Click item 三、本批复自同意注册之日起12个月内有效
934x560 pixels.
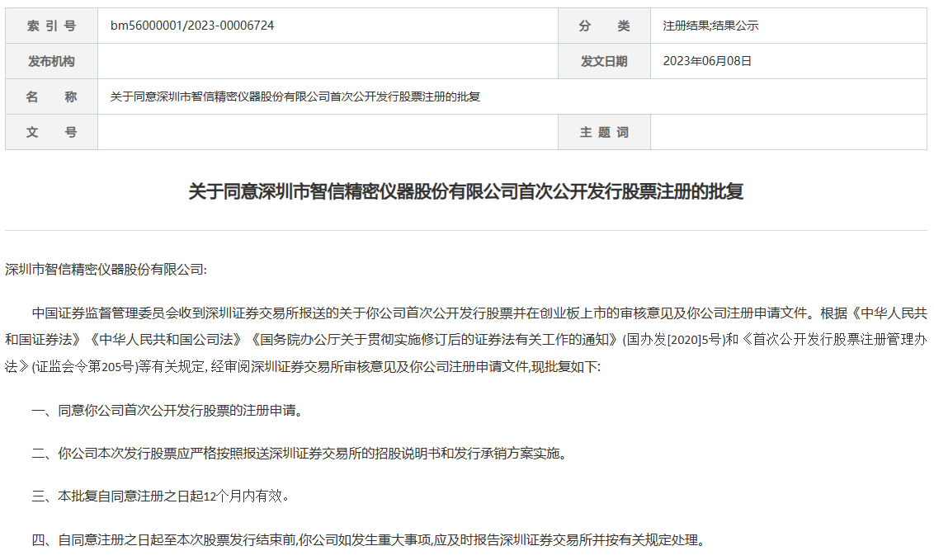tap(161, 496)
